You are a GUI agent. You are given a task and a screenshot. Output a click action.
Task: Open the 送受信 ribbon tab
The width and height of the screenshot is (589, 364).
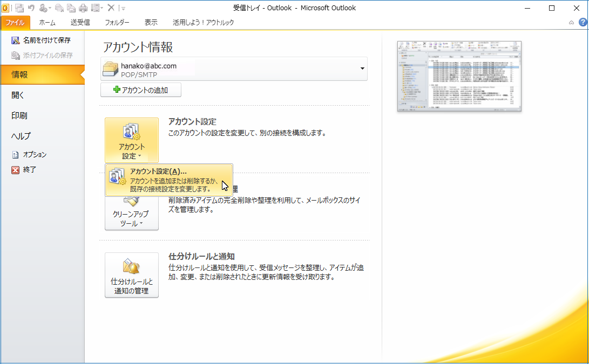click(x=80, y=23)
